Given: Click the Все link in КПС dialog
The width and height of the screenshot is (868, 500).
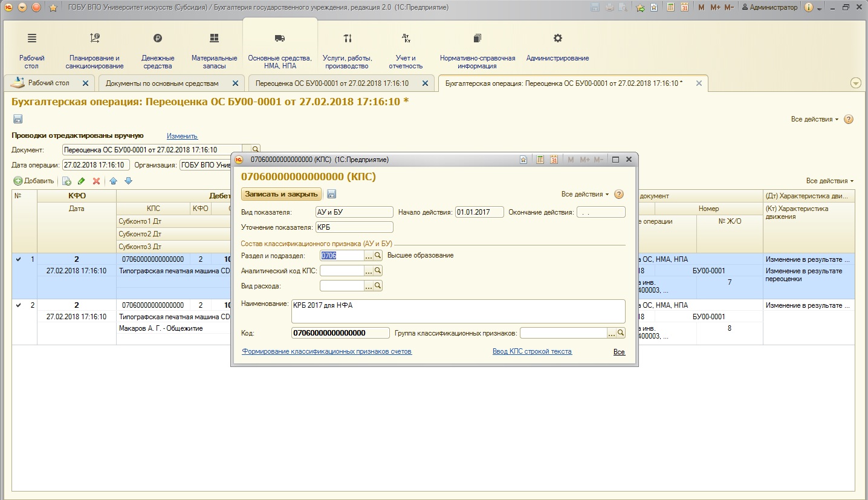Looking at the screenshot, I should tap(619, 352).
